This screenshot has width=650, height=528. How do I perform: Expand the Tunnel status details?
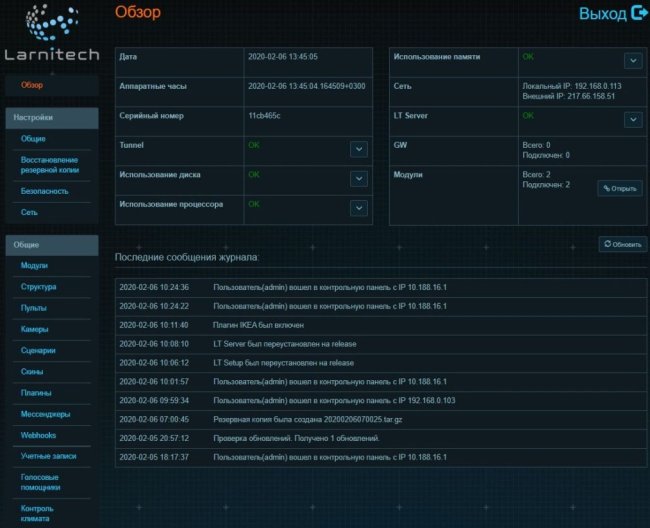coord(359,149)
